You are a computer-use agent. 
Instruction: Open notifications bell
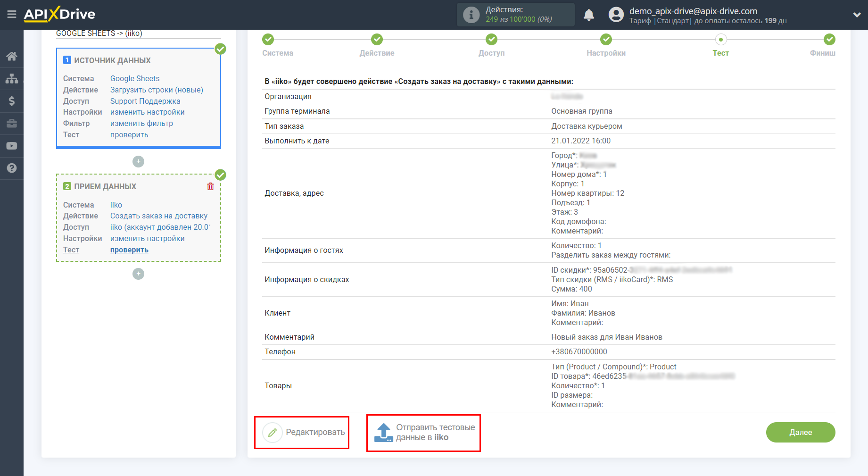[x=589, y=15]
